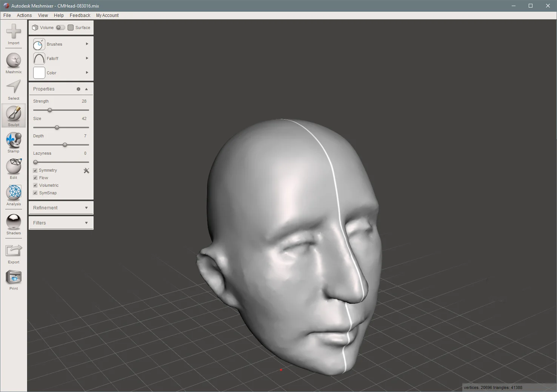
Task: Uncheck the SymSnap checkbox
Action: [35, 193]
